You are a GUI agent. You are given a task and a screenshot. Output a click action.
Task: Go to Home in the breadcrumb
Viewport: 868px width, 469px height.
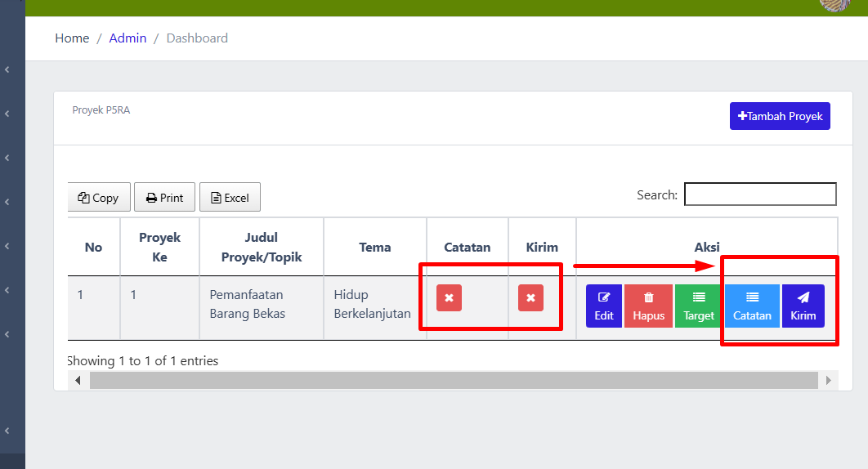click(x=72, y=38)
